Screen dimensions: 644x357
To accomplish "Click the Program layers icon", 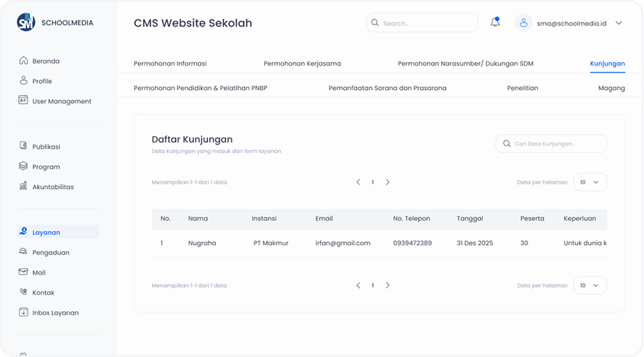I will coord(24,166).
